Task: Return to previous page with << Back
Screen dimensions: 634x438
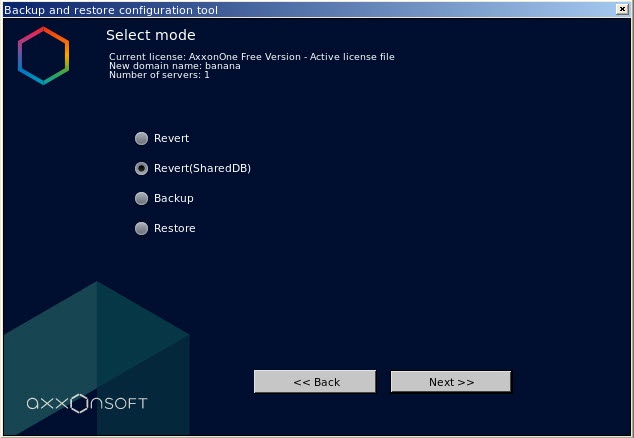Action: click(x=315, y=382)
